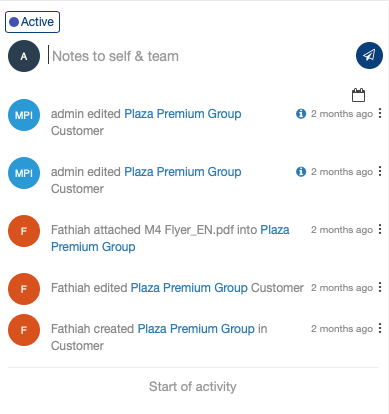Image resolution: width=389 pixels, height=414 pixels.
Task: Send note with paper plane button
Action: [369, 55]
